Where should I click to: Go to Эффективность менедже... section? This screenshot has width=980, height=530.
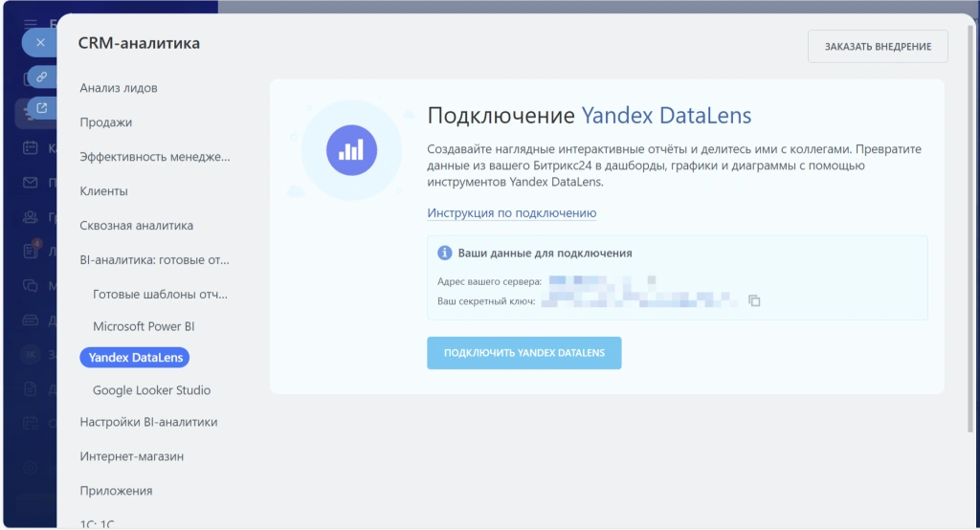point(154,157)
